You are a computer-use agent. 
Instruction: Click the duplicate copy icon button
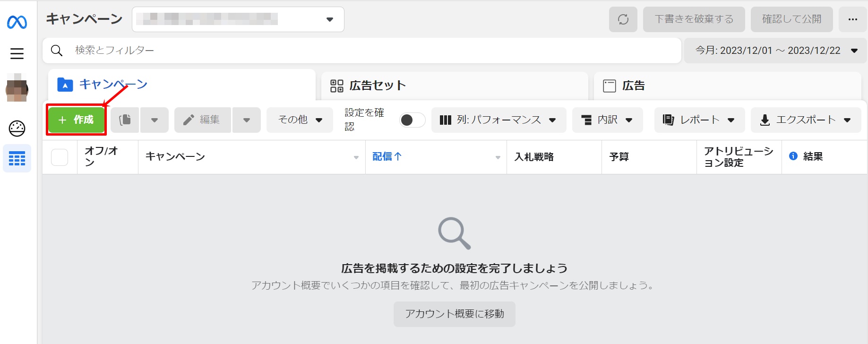pos(125,120)
